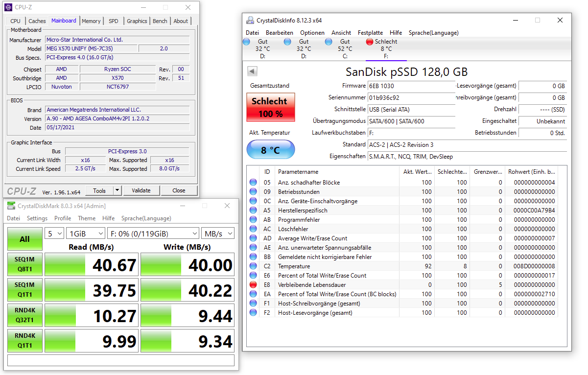Screen dimensions: 588x375
Task: Click status orb for Host-Schreibvorgänge row
Action: 253,303
